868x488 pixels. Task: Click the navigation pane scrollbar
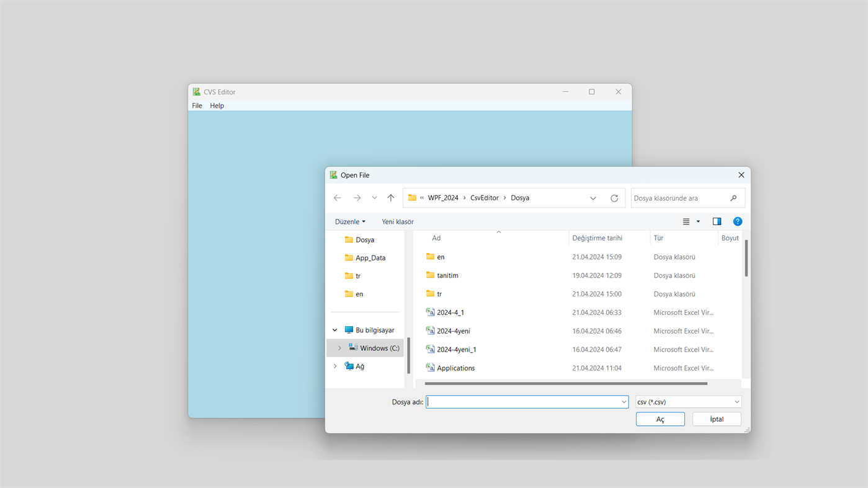[408, 355]
